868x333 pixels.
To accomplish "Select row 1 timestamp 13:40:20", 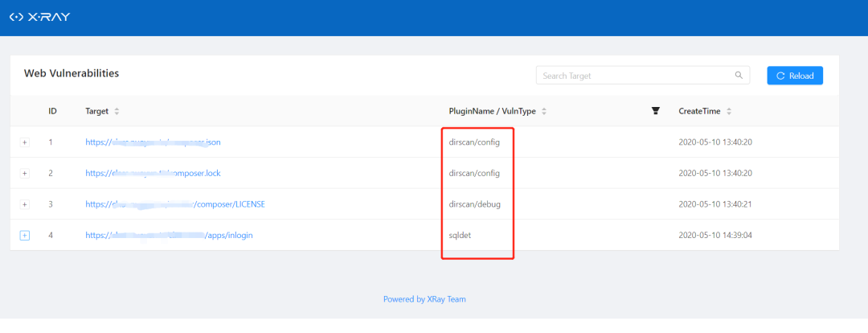I will tap(715, 142).
